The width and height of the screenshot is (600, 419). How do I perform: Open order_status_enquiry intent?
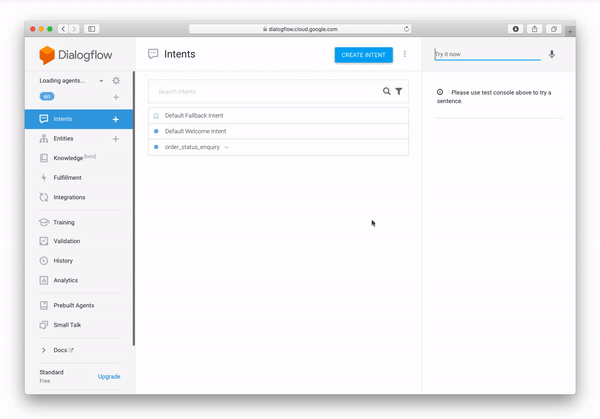pos(278,147)
